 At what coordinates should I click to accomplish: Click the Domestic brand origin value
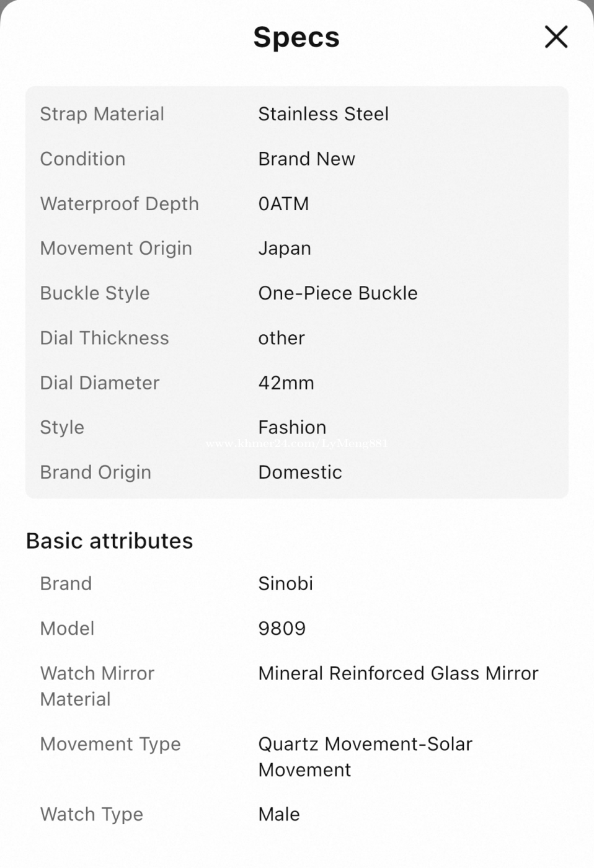pyautogui.click(x=300, y=472)
